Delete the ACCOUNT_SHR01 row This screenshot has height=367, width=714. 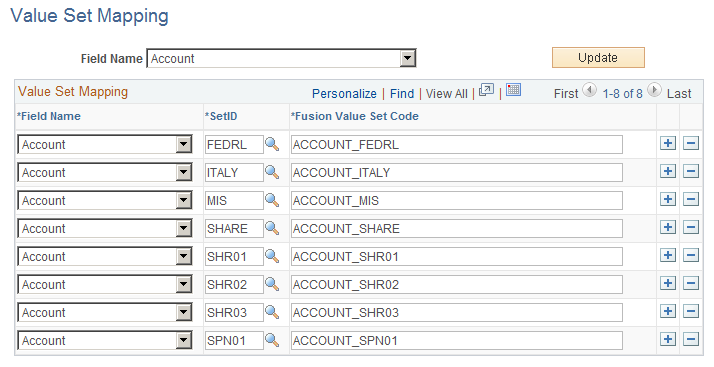coord(691,255)
